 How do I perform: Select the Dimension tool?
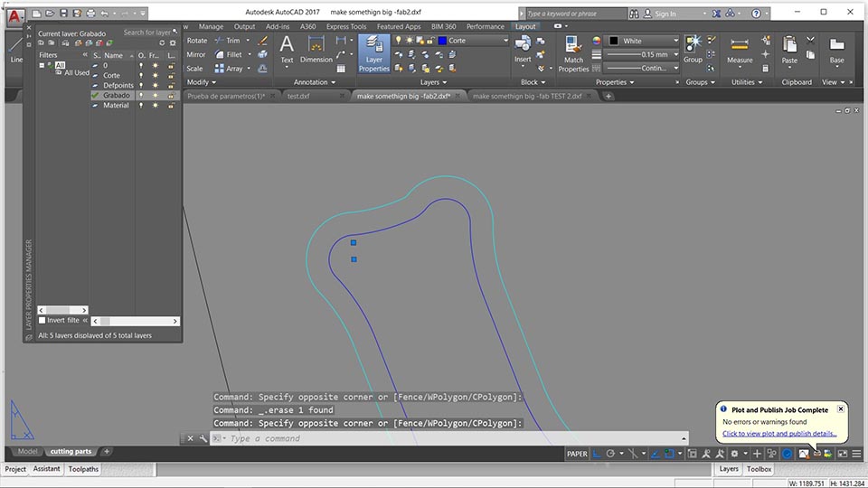pyautogui.click(x=316, y=51)
